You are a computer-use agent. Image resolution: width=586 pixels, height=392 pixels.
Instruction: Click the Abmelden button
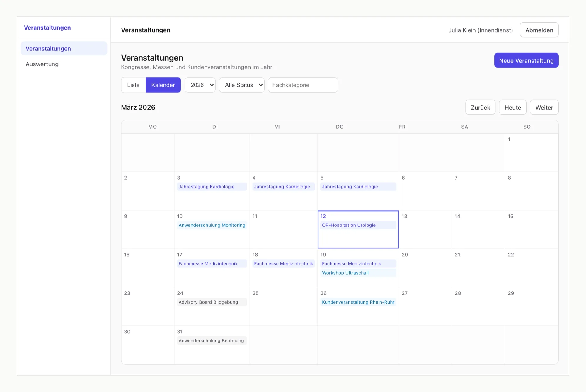[x=539, y=30]
